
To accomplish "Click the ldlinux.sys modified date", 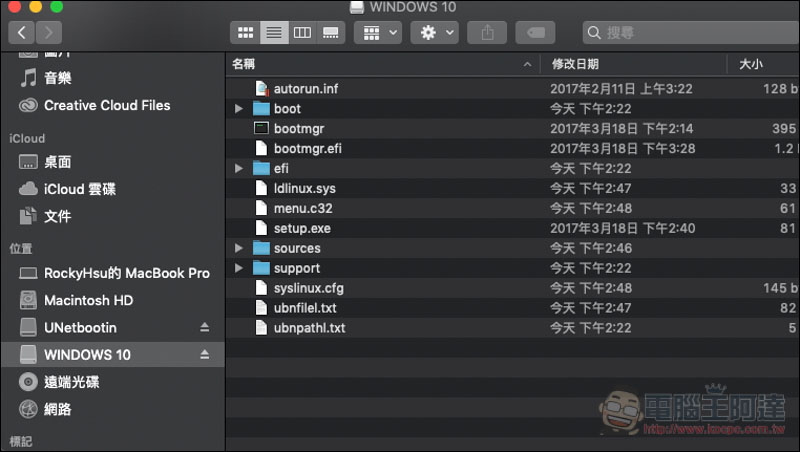I will click(590, 188).
